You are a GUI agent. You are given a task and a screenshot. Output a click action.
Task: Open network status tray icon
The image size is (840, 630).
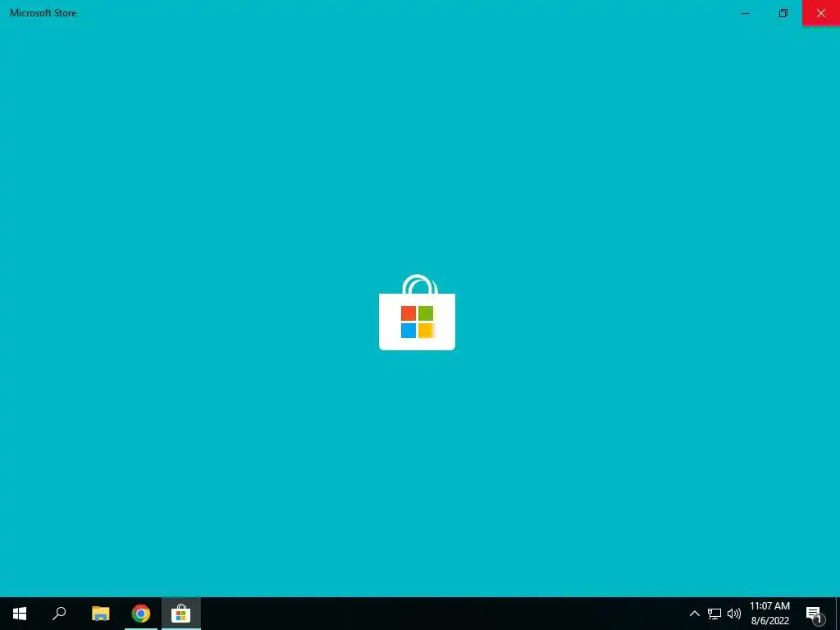[x=714, y=614]
